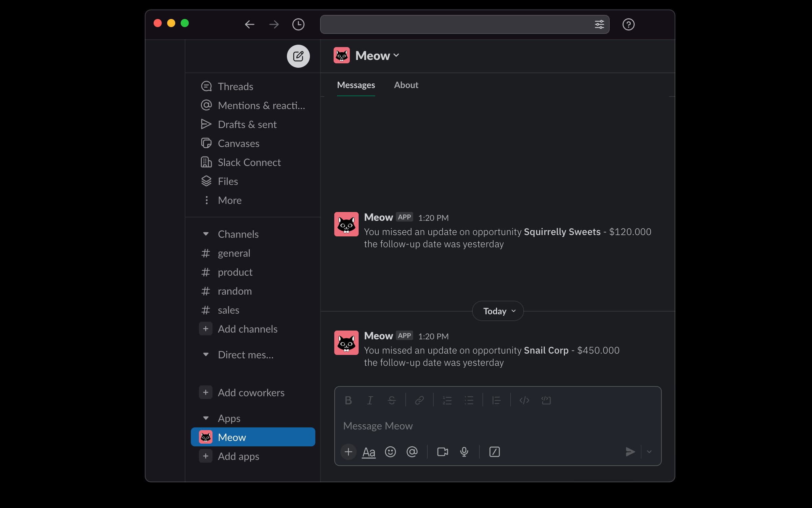812x508 pixels.
Task: Record an audio clip with microphone
Action: click(464, 452)
